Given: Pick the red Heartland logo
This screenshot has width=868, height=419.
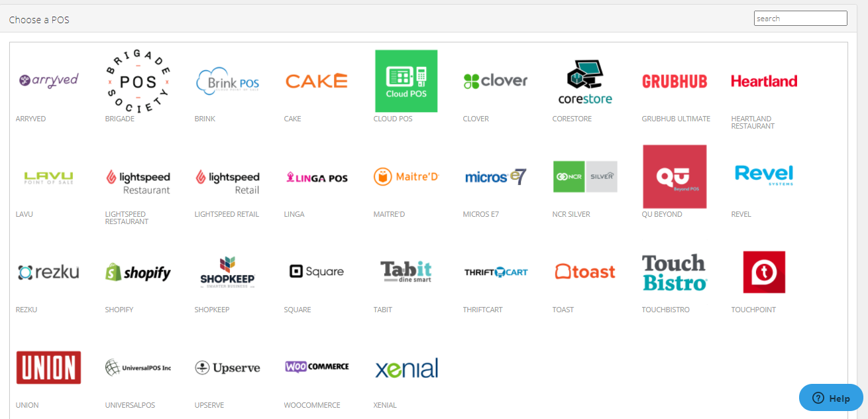Looking at the screenshot, I should [764, 81].
